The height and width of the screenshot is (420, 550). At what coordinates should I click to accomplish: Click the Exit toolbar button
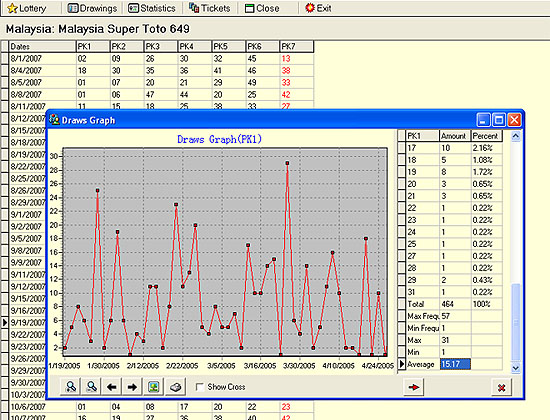tap(318, 8)
